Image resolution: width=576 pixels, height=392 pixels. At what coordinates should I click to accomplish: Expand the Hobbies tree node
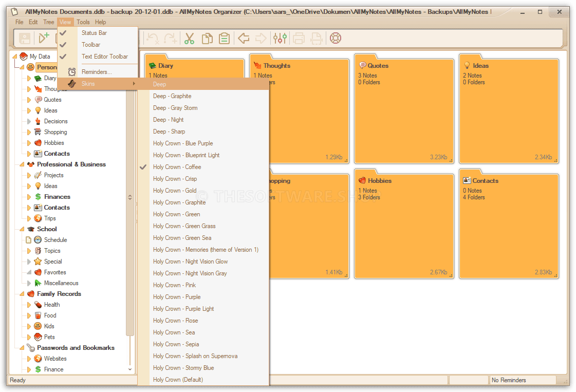29,143
